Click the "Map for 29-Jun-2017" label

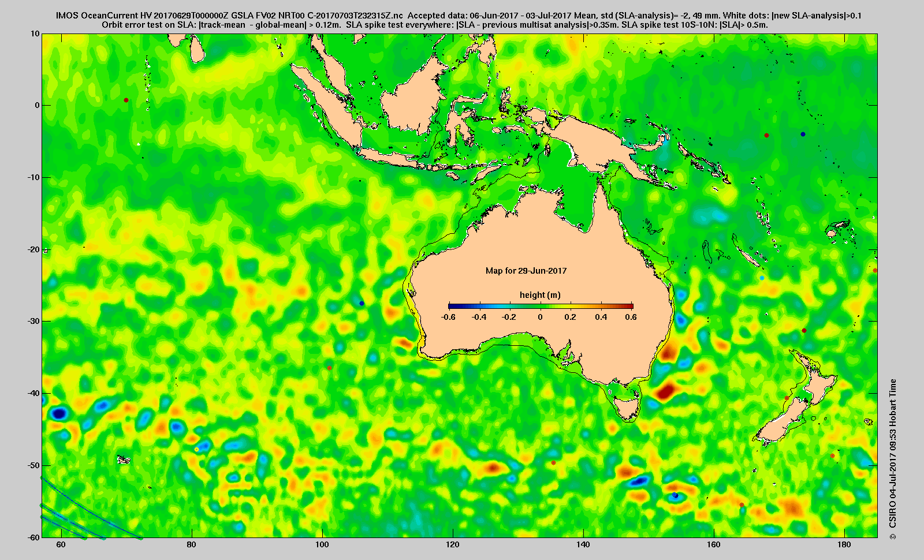[x=526, y=271]
